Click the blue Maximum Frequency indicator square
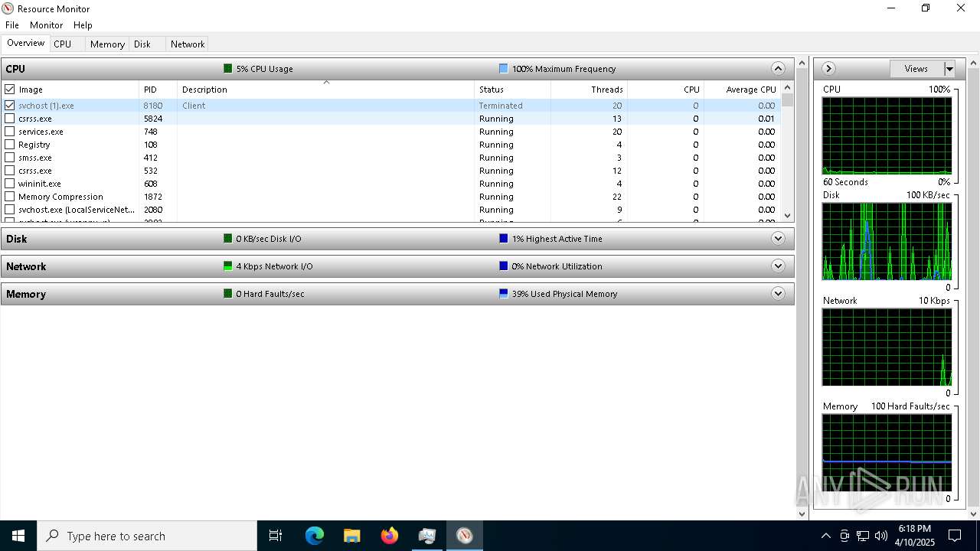Viewport: 980px width, 551px height. 503,68
